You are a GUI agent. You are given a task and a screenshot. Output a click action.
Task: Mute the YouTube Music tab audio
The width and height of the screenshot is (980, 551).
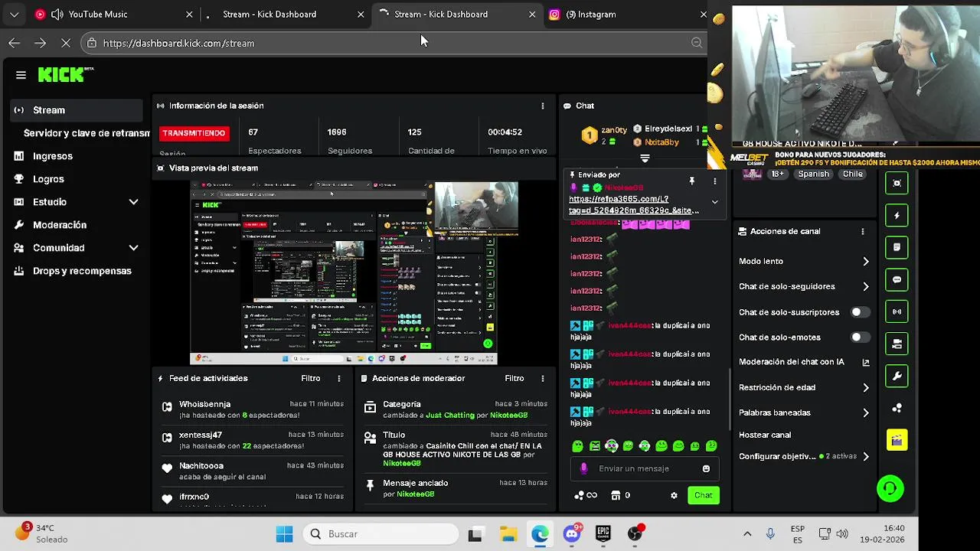click(57, 15)
